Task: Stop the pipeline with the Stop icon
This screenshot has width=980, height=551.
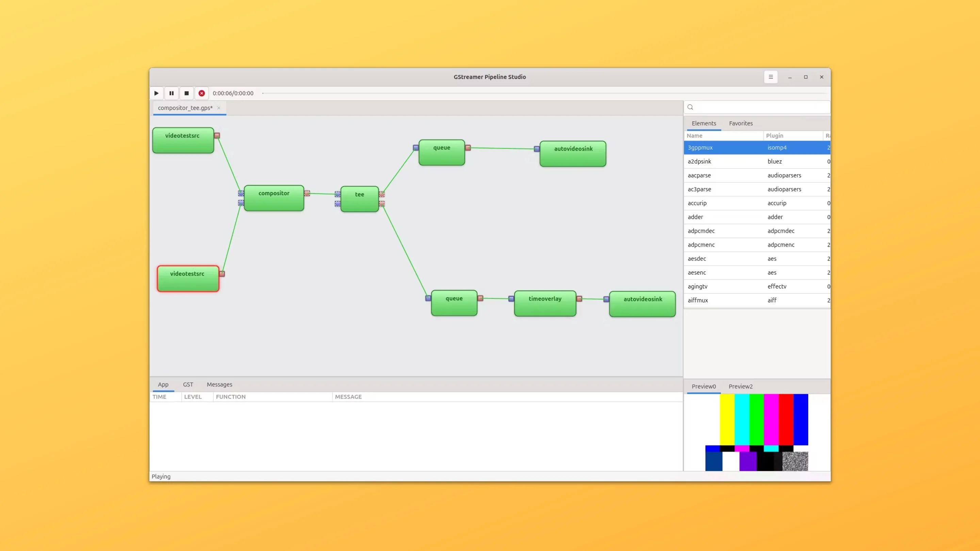Action: 186,93
